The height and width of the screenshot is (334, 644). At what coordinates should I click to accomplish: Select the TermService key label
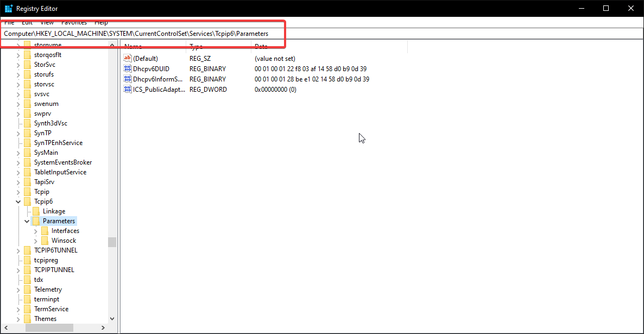52,309
